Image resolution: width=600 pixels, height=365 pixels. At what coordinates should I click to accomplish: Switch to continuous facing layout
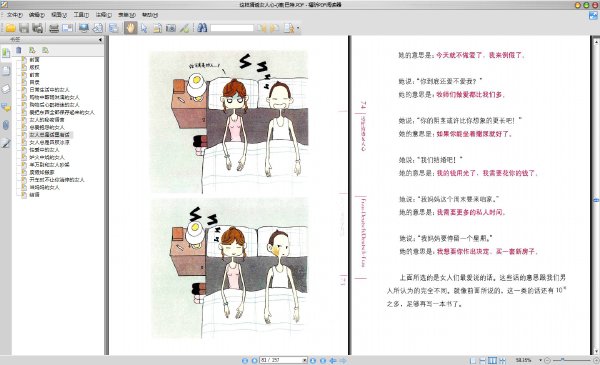(x=502, y=360)
